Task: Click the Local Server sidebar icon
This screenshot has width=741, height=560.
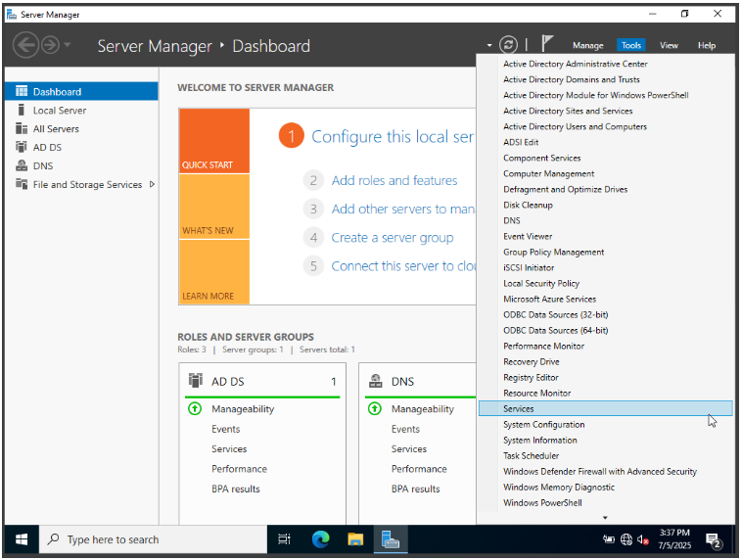Action: (x=21, y=110)
